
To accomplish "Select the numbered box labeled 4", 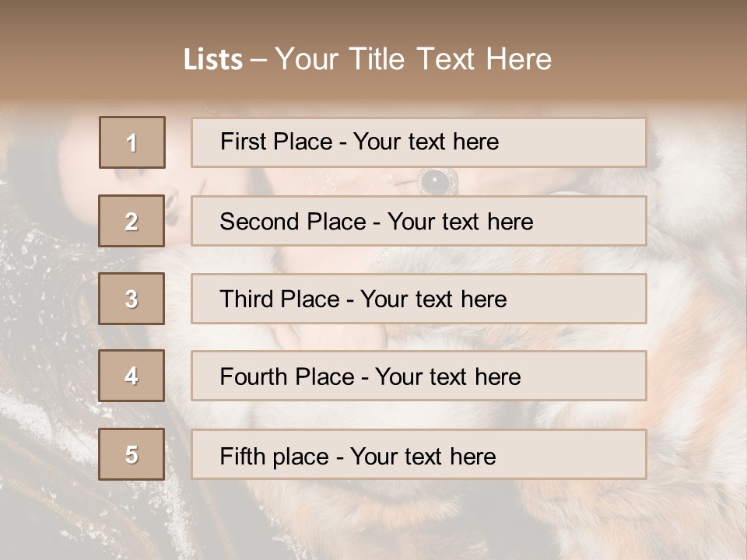I will (132, 376).
